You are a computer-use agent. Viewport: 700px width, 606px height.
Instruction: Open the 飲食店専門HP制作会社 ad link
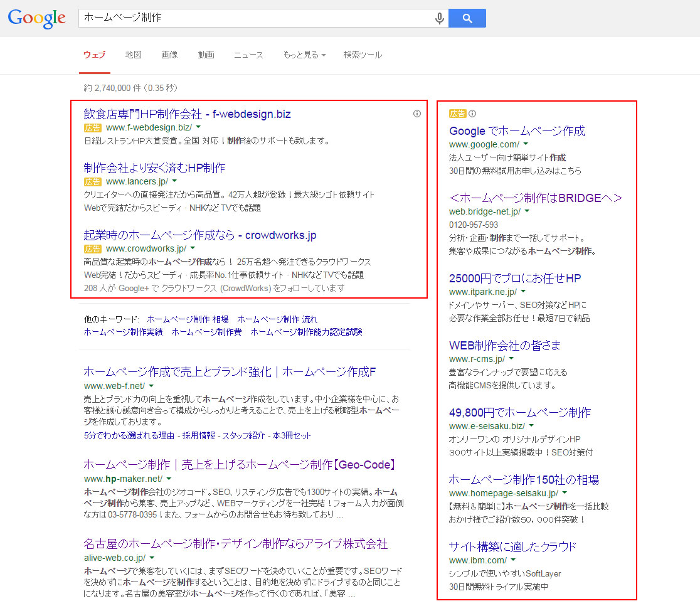pyautogui.click(x=187, y=114)
